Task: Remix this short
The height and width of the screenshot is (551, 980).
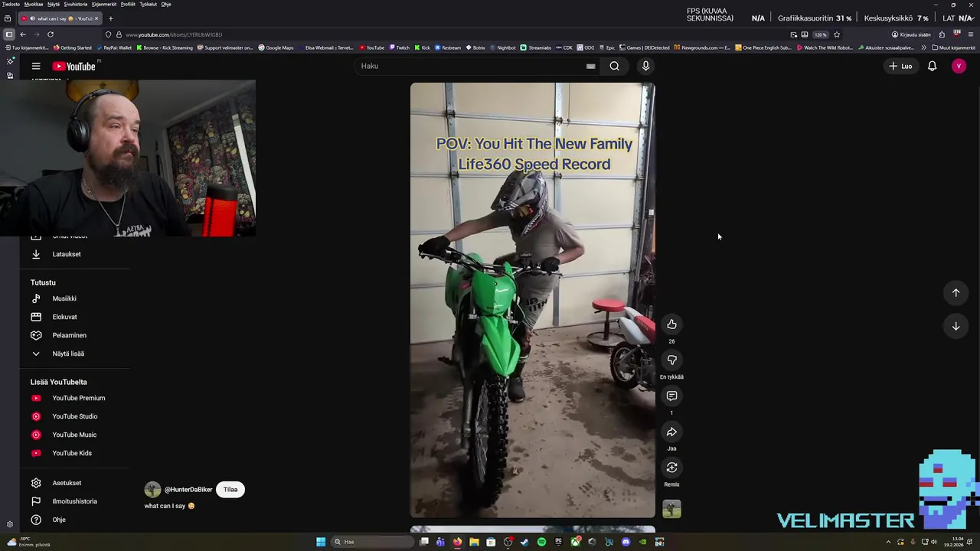Action: point(671,468)
